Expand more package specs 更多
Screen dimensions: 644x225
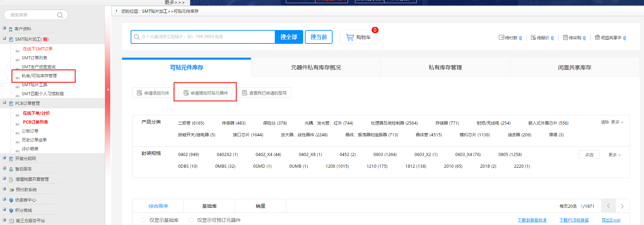[614, 155]
